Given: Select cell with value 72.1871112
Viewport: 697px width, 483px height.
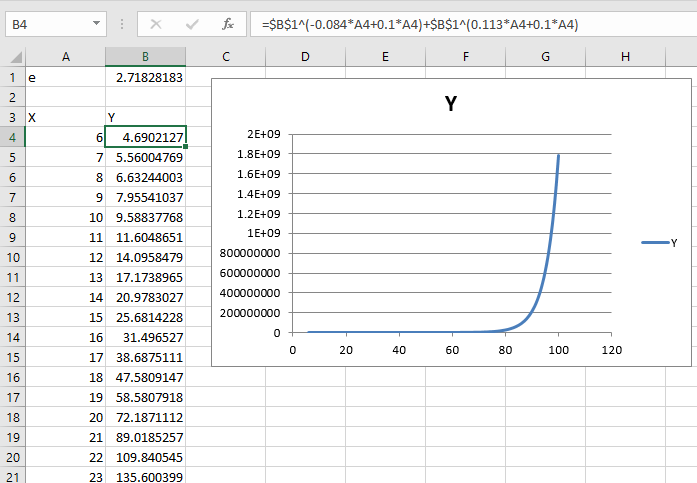Looking at the screenshot, I should click(145, 417).
